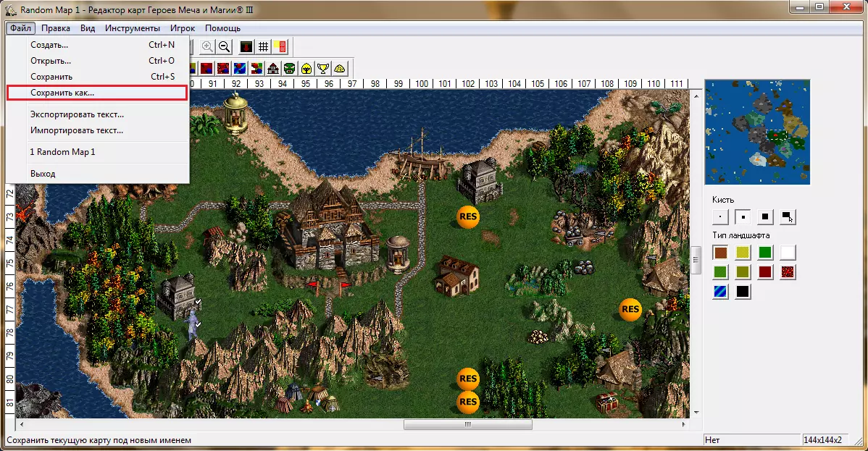This screenshot has width=868, height=451.
Task: Choose the smallest one-tile brush
Action: click(720, 217)
